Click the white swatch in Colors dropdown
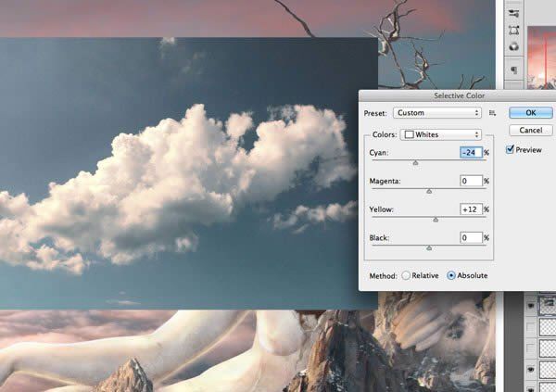 [x=410, y=134]
